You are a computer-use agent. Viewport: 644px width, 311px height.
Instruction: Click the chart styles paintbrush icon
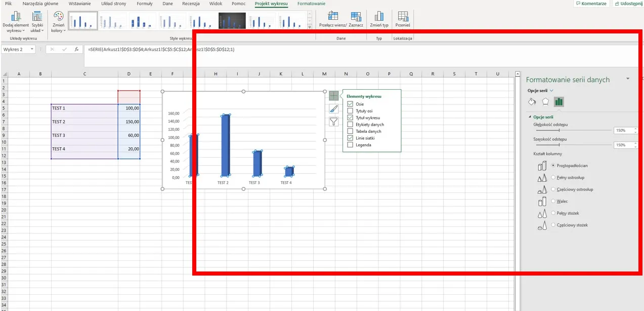click(x=334, y=108)
